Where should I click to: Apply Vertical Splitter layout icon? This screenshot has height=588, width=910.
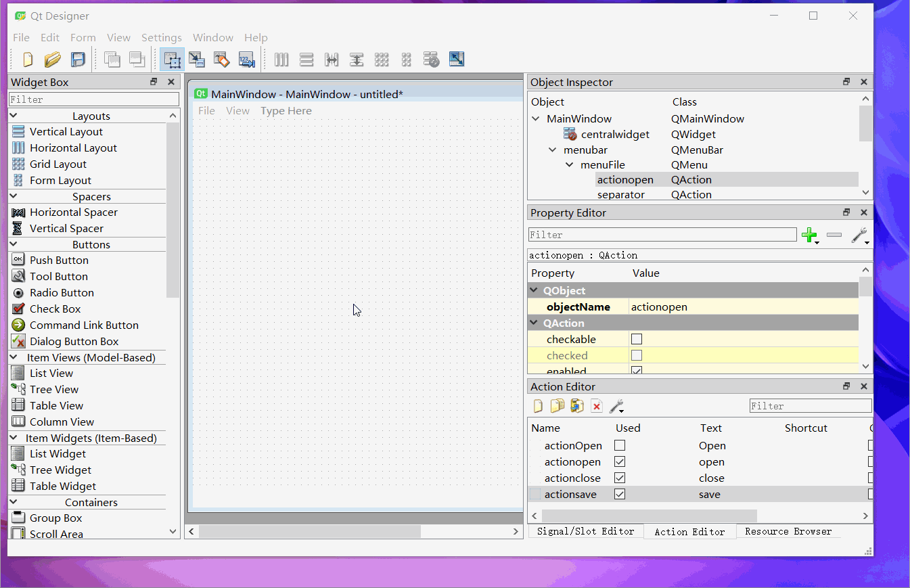click(357, 60)
